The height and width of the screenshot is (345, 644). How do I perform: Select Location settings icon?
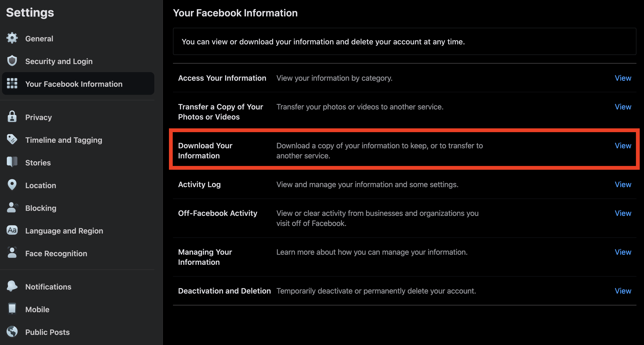(x=12, y=185)
